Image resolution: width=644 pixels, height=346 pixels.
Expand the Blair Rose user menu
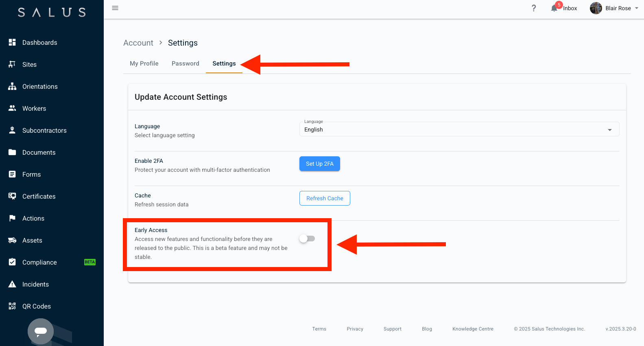[x=636, y=8]
